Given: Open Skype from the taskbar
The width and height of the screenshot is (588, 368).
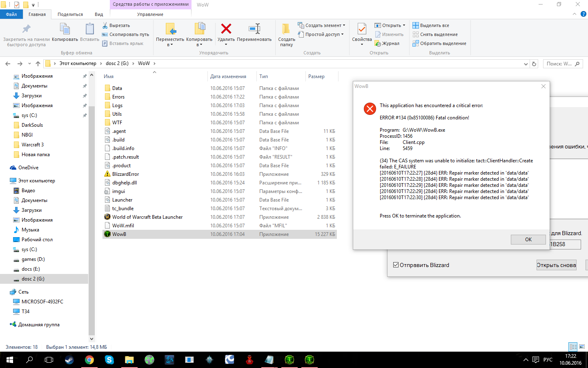Looking at the screenshot, I should coord(109,360).
